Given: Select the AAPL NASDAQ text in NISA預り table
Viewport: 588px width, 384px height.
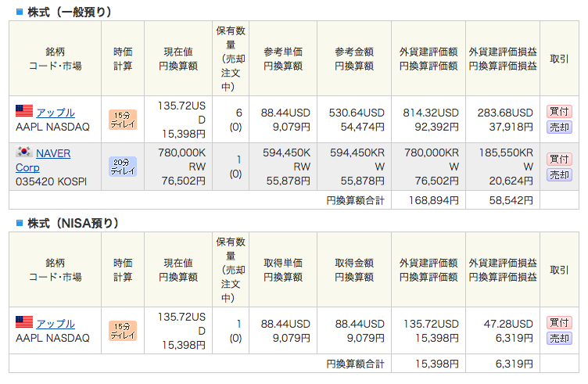Looking at the screenshot, I should [x=52, y=338].
